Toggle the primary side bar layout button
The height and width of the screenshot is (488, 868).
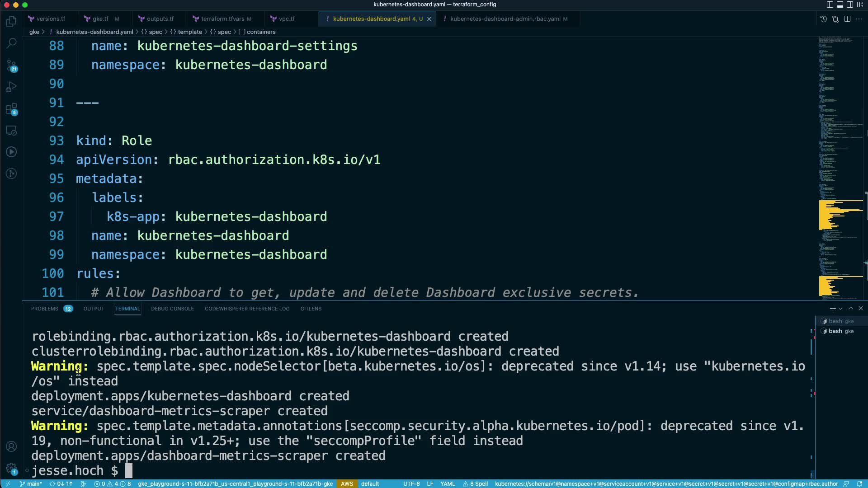coord(830,5)
